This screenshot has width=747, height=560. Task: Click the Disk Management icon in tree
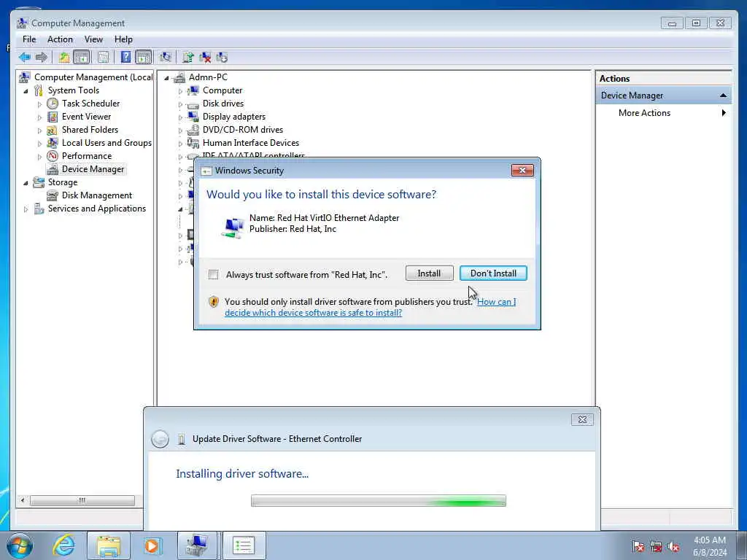click(53, 195)
